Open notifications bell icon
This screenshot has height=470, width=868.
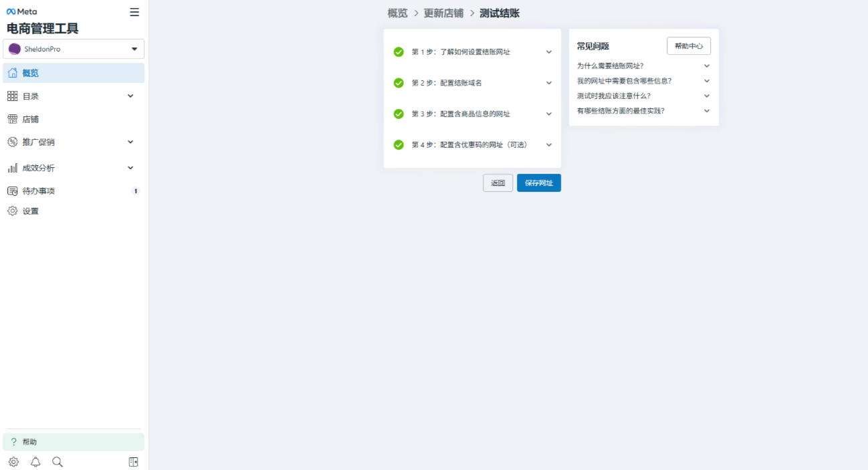pos(35,462)
